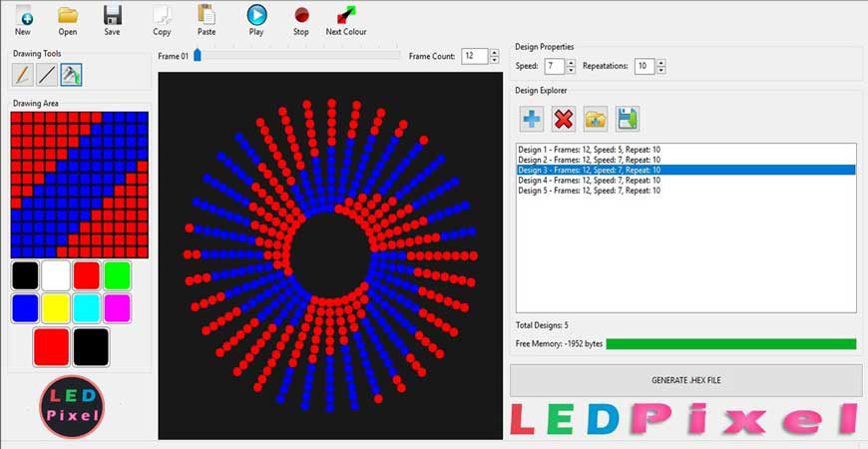Pick the green colour swatch

click(x=118, y=275)
